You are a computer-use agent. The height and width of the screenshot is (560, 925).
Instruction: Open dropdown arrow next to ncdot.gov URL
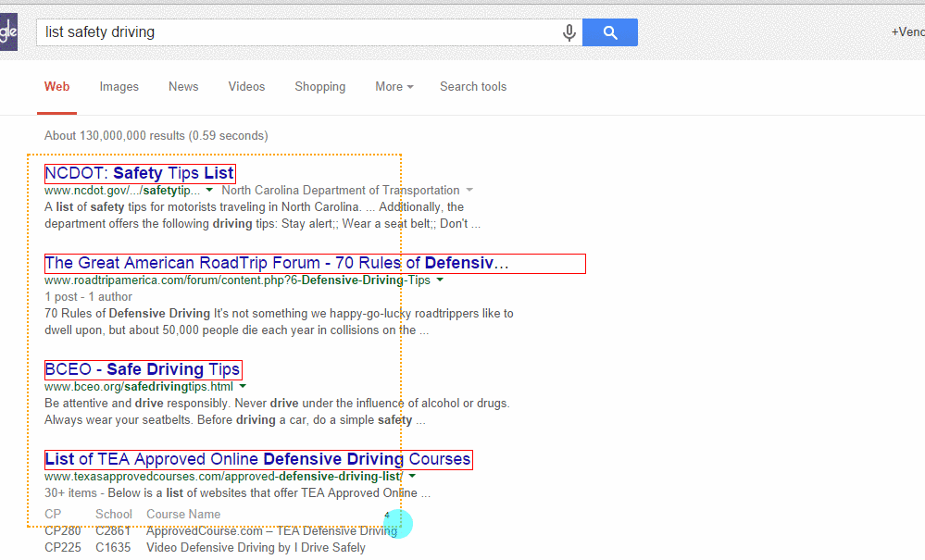click(209, 191)
